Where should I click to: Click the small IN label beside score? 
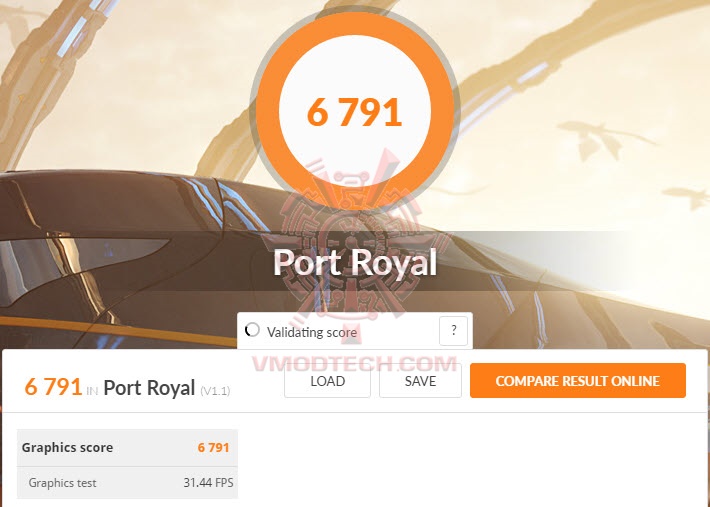(92, 391)
